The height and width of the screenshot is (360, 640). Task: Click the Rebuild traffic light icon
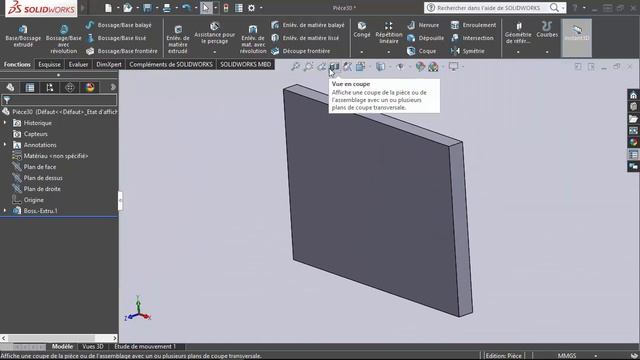226,8
